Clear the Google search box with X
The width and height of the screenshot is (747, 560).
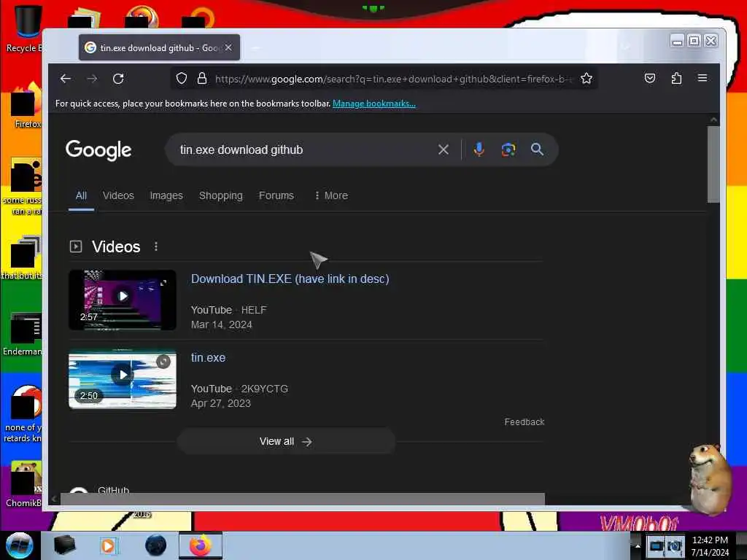(443, 149)
